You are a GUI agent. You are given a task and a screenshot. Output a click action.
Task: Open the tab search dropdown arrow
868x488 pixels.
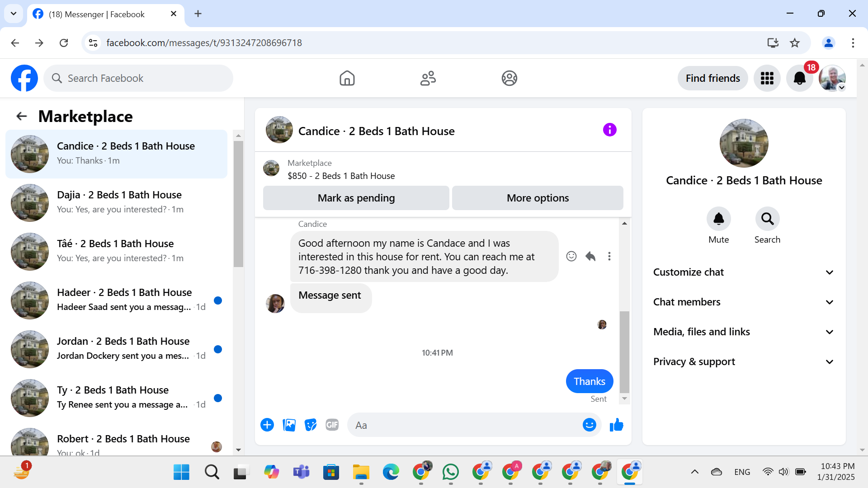(14, 14)
